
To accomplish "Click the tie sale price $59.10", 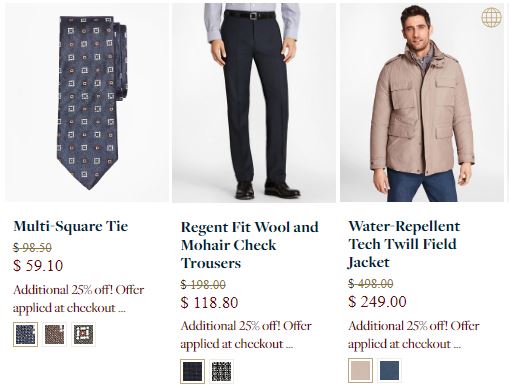I will 38,266.
